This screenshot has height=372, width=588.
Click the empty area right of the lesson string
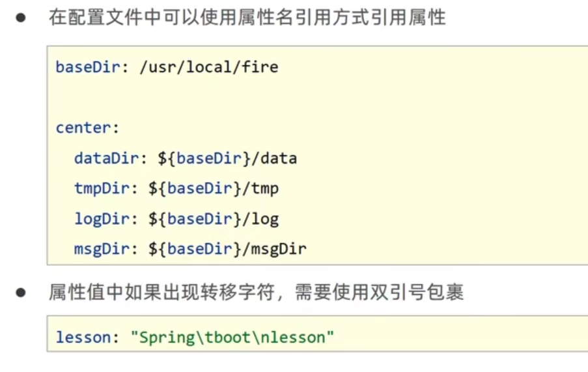[x=456, y=337]
